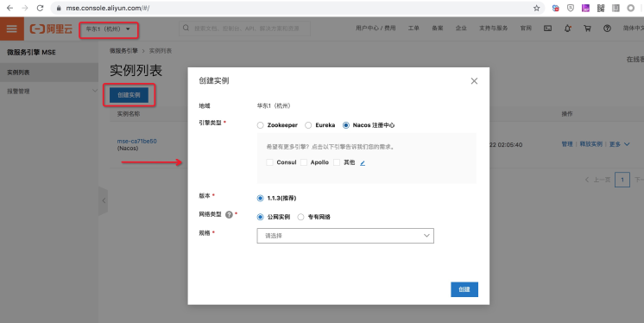Open the shield extension icon in Chrome toolbar
This screenshot has width=644, height=323.
(571, 8)
